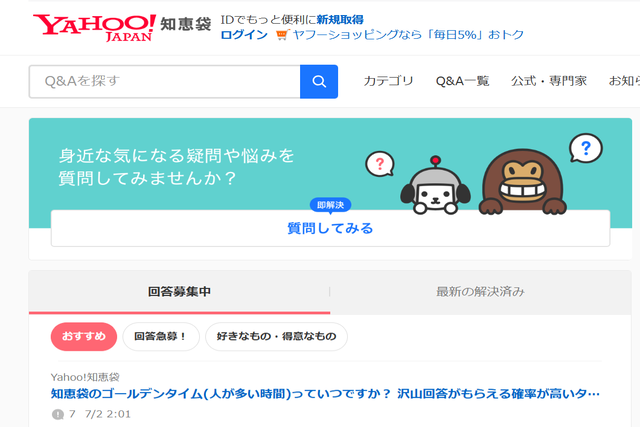The image size is (640, 427).
Task: Click the answer count icon under the question
Action: [57, 414]
